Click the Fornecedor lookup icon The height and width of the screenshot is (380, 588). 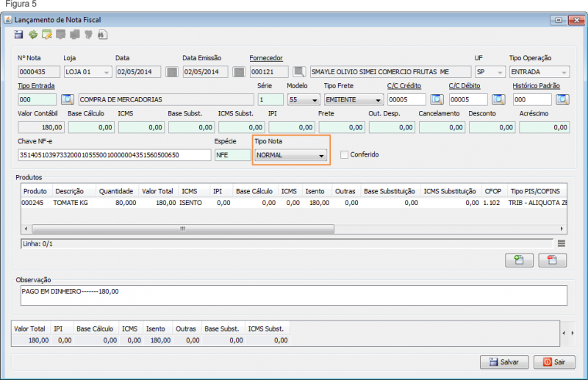tap(299, 71)
